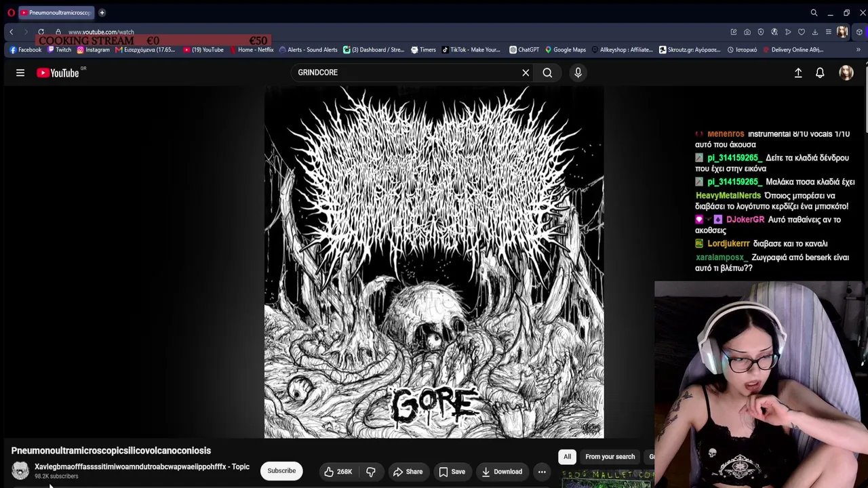Open the Allkeyshop : Affiliate bookmark
The image size is (868, 488).
(x=622, y=49)
